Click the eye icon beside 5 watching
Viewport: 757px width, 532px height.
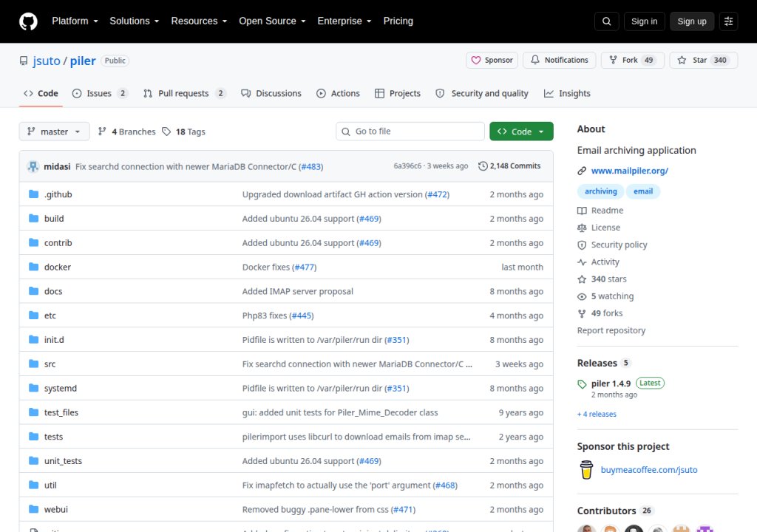click(582, 296)
